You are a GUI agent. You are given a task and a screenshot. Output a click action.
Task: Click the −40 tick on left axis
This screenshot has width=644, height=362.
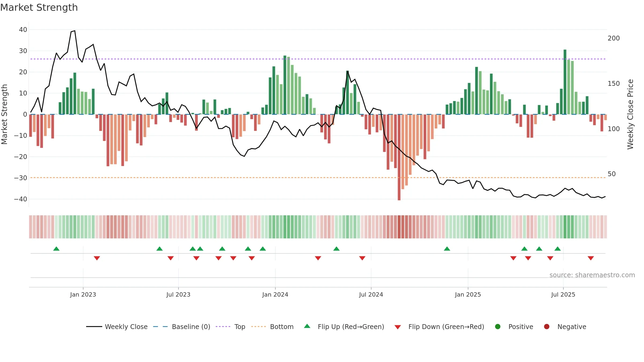[x=21, y=199]
